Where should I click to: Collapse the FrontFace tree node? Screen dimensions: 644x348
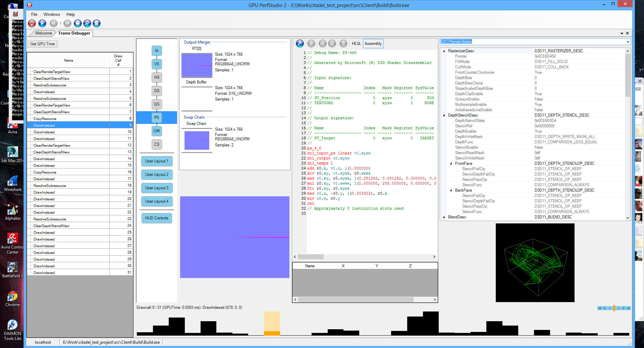click(451, 163)
